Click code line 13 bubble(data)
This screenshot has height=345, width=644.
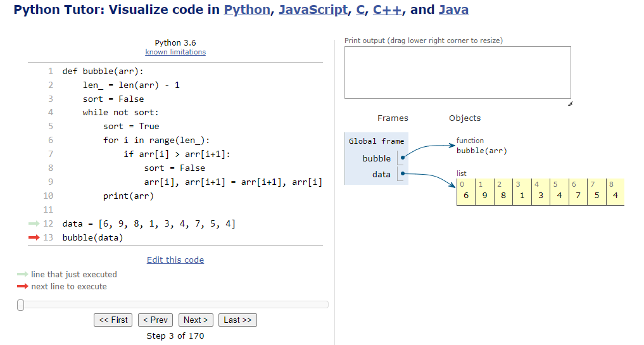point(93,238)
